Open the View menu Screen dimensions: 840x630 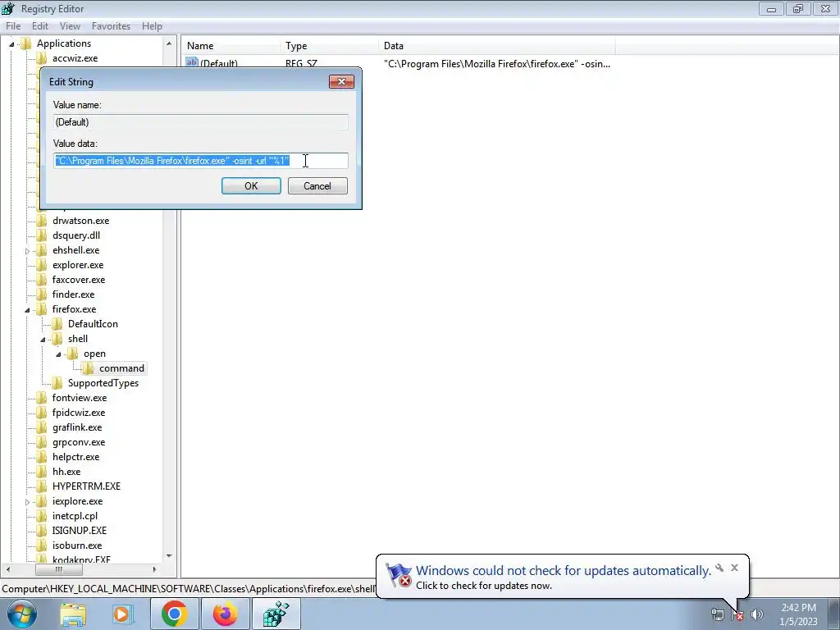click(x=70, y=25)
